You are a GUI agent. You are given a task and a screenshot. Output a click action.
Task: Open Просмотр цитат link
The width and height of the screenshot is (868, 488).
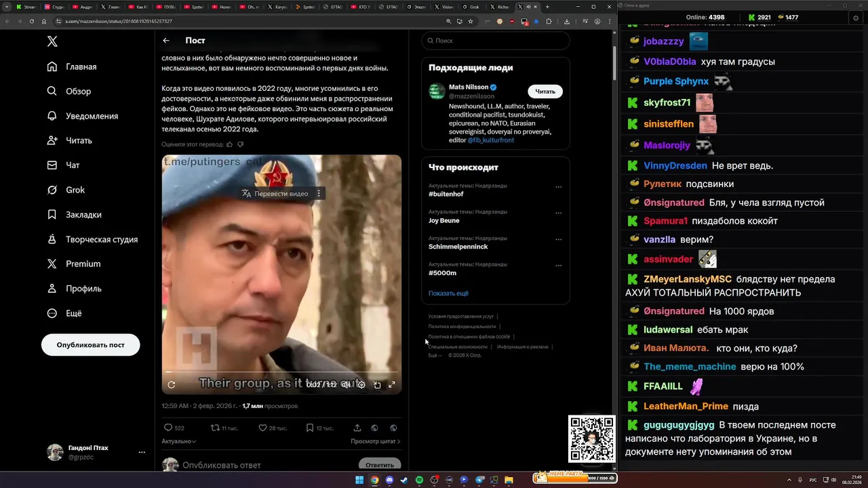coord(376,441)
